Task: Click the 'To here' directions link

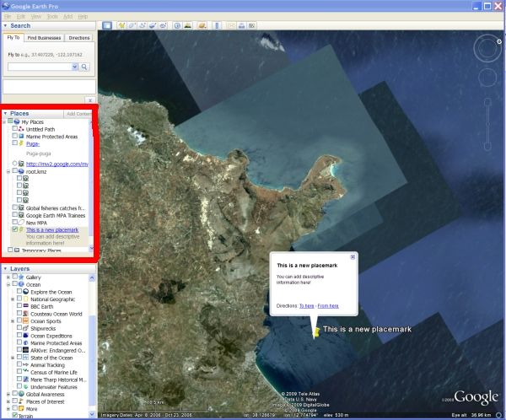Action: (307, 305)
